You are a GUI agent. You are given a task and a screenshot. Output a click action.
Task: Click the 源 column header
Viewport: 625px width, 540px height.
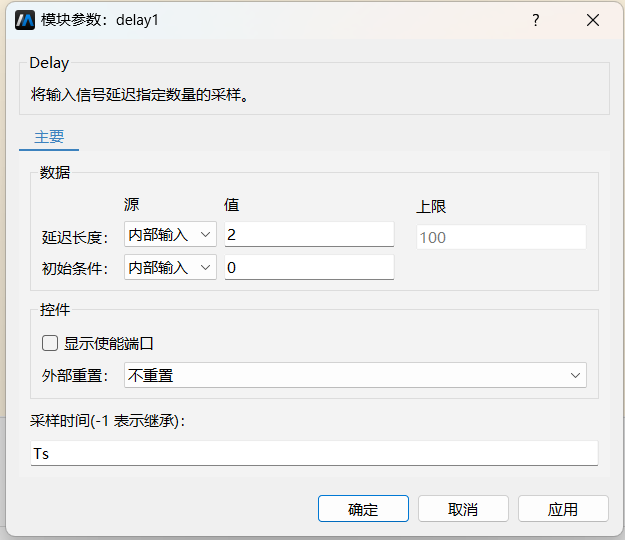[x=131, y=204]
